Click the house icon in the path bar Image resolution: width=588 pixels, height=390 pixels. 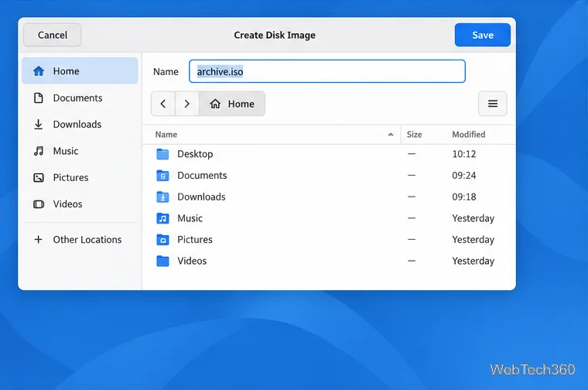pyautogui.click(x=215, y=104)
